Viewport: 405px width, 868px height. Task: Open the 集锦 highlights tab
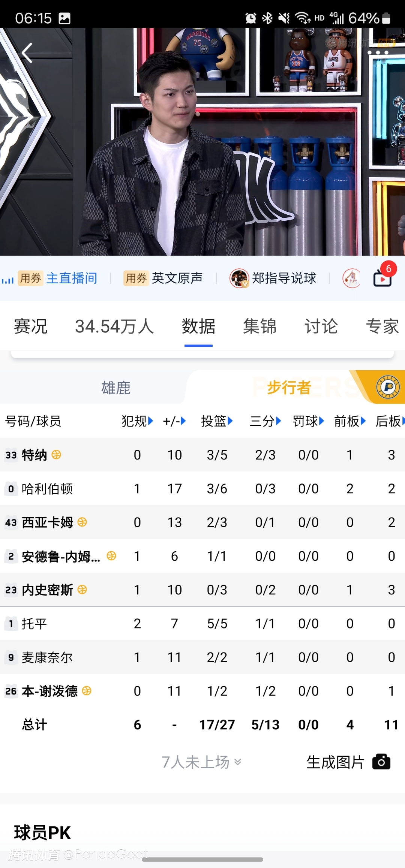pyautogui.click(x=259, y=326)
